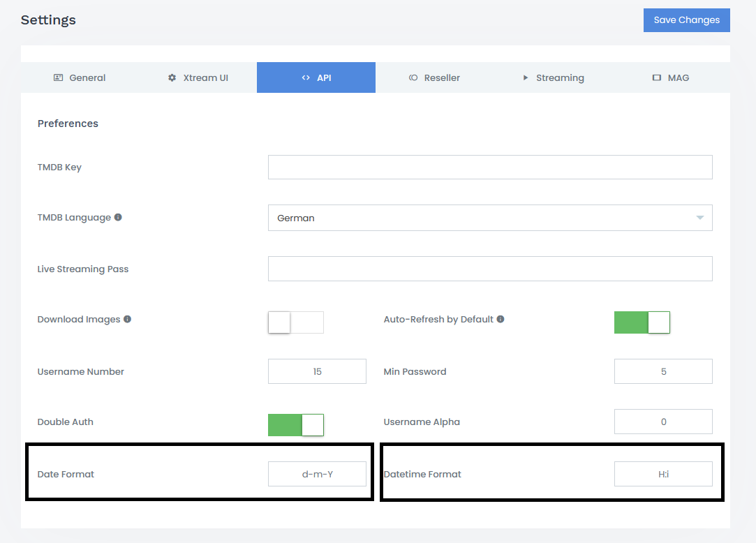Viewport: 756px width, 543px height.
Task: Click the API code brackets icon
Action: click(x=306, y=77)
